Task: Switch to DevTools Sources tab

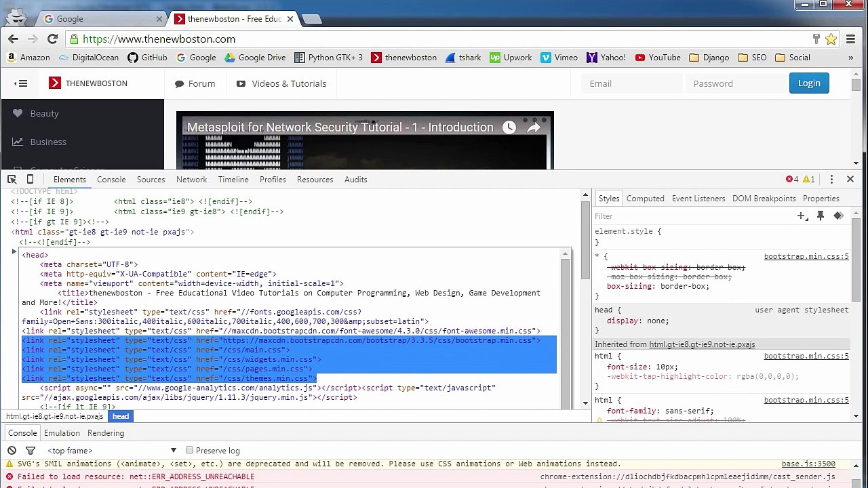Action: pos(151,180)
